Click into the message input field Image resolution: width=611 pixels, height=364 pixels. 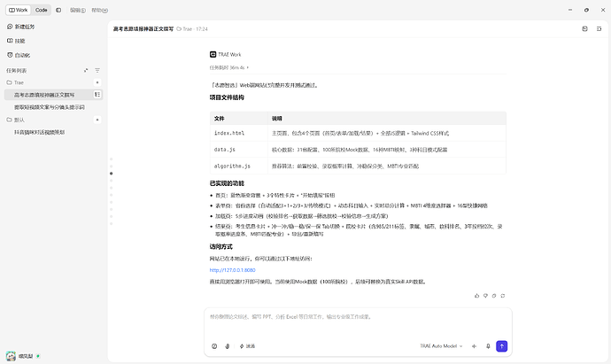[x=358, y=321]
